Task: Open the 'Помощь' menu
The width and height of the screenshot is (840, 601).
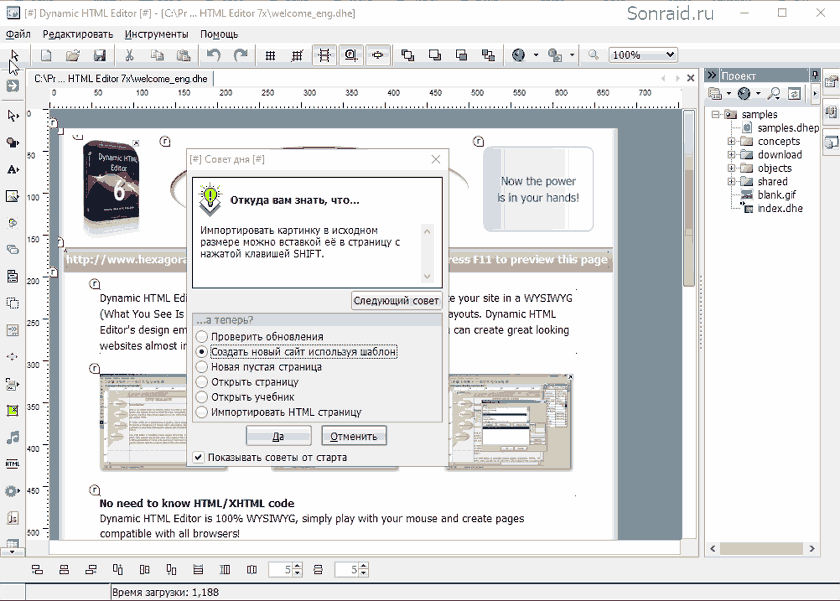Action: (x=219, y=34)
